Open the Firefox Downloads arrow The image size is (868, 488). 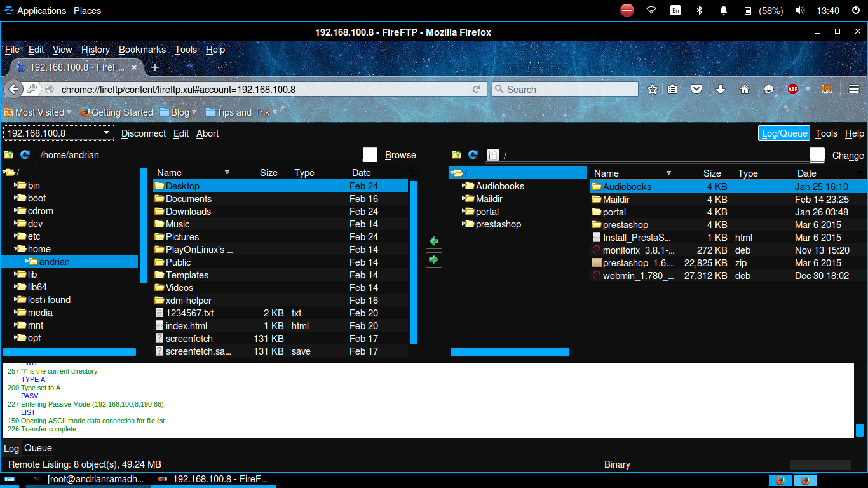click(x=721, y=90)
